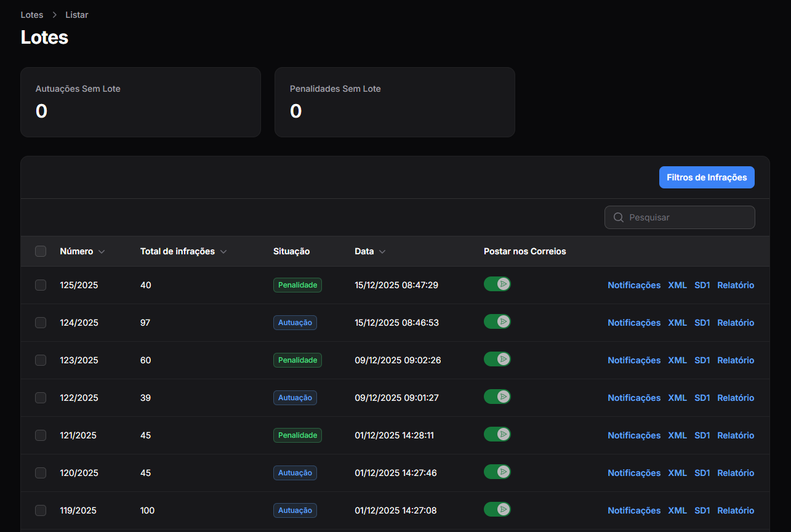Tick the checkbox for lote 121/2025

41,435
